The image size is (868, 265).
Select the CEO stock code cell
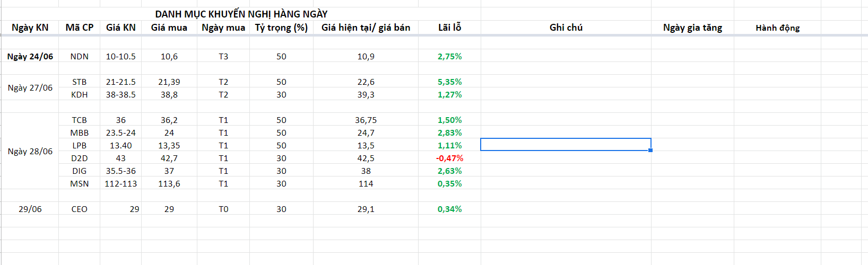[x=80, y=209]
